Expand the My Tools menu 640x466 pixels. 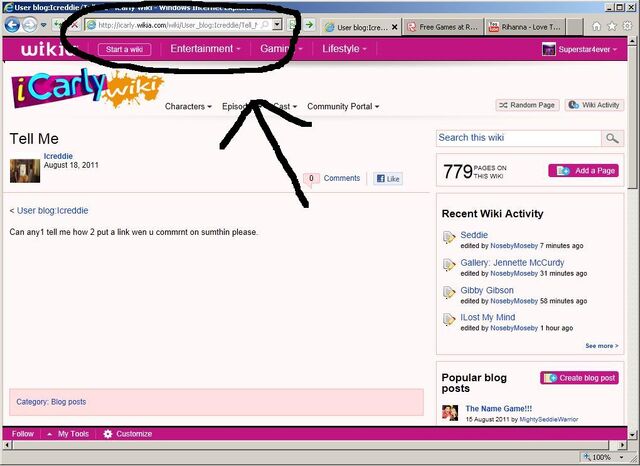pyautogui.click(x=68, y=434)
